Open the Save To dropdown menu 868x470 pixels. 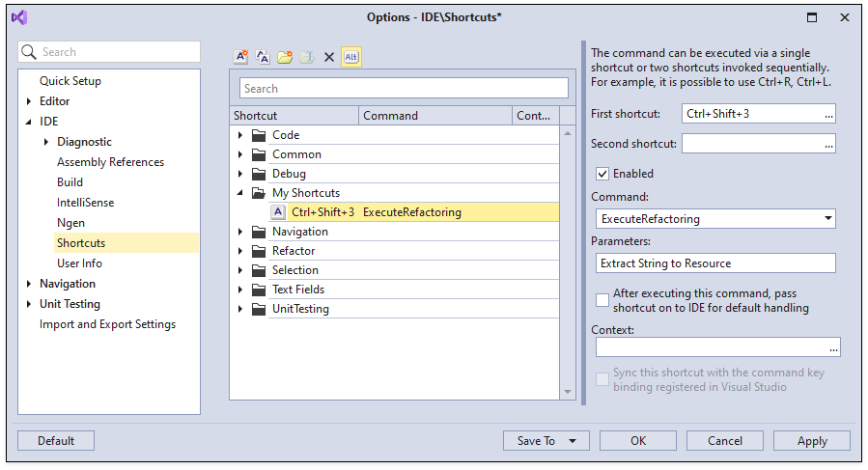click(573, 441)
